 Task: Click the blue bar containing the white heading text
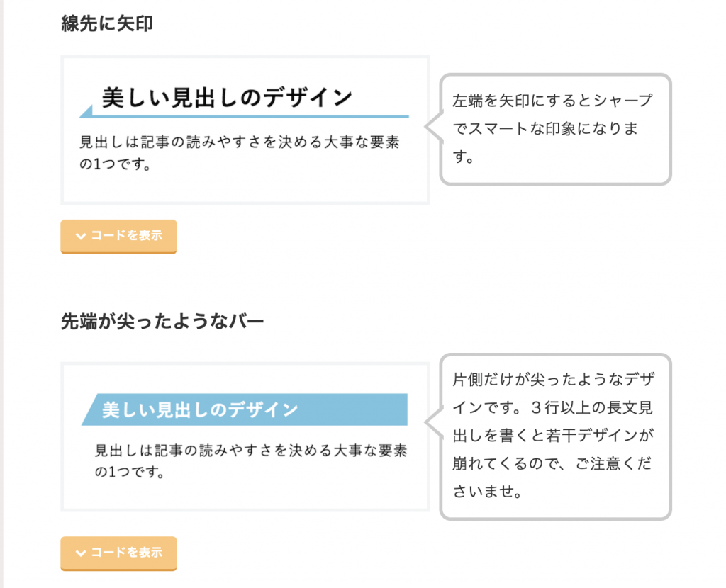pyautogui.click(x=248, y=409)
